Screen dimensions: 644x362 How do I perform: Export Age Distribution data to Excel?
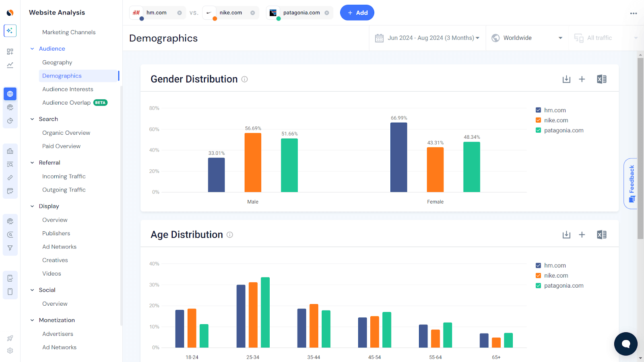[x=601, y=234]
